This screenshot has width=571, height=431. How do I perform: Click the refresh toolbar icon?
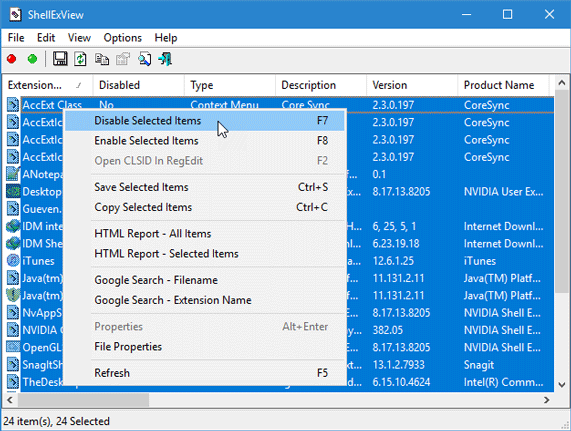[80, 59]
